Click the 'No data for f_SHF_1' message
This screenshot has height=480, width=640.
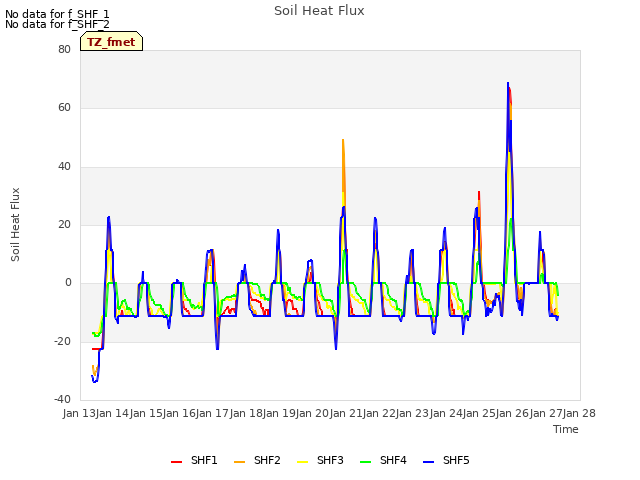click(x=57, y=14)
